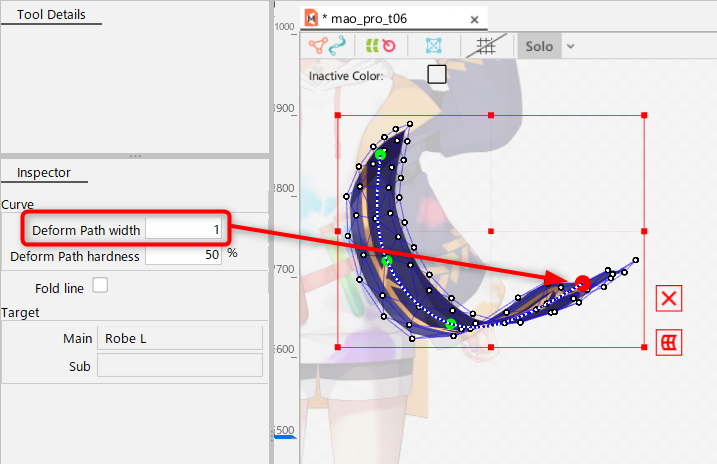This screenshot has height=464, width=717.
Task: Click the Deform Path hardness field
Action: click(184, 255)
